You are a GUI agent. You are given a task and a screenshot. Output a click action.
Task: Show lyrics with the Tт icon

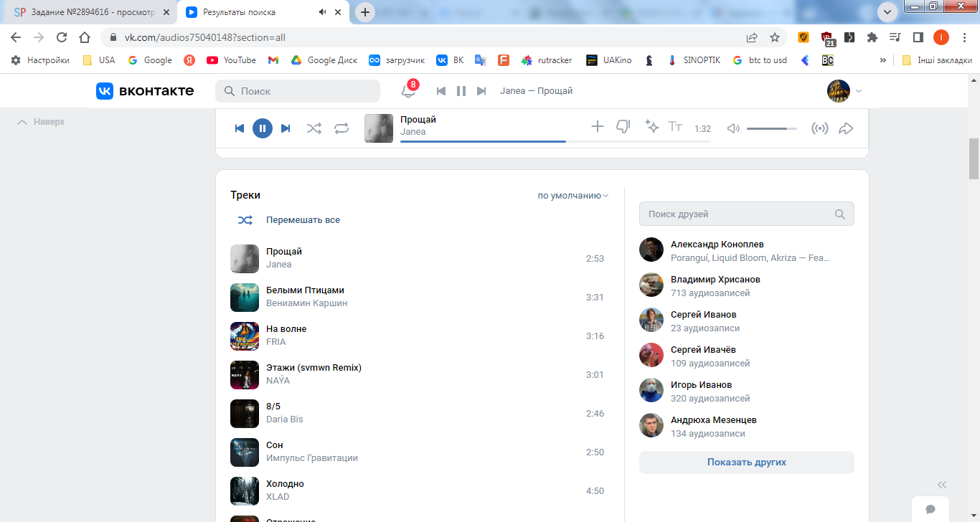click(x=675, y=127)
